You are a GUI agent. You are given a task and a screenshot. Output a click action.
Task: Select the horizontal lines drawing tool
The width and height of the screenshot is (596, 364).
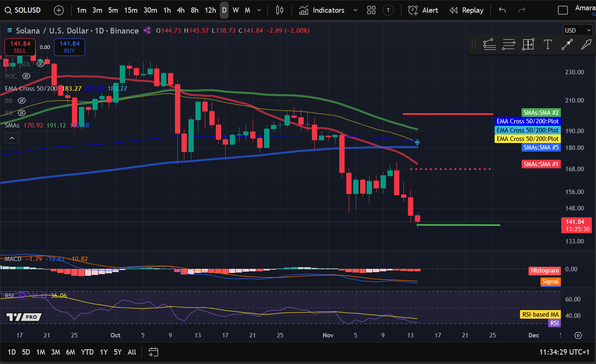click(509, 45)
